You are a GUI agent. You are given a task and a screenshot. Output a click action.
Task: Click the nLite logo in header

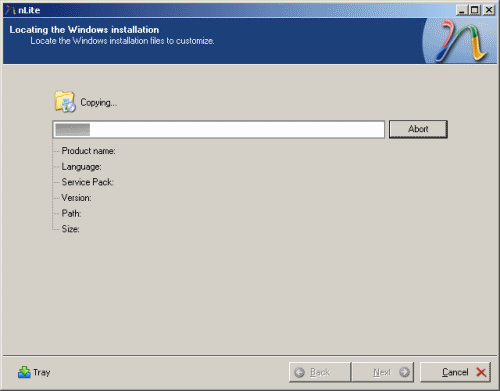click(x=462, y=41)
